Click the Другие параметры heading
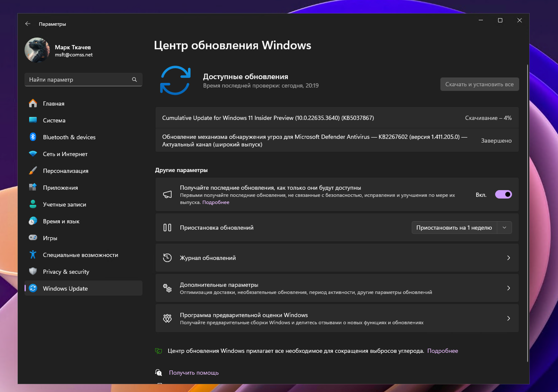 (181, 170)
